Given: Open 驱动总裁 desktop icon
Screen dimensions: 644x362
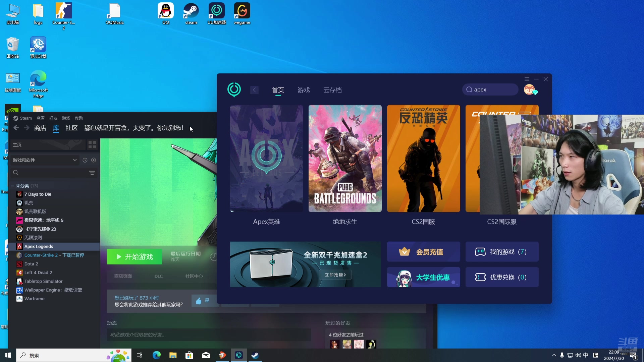Looking at the screenshot, I should pos(38,48).
